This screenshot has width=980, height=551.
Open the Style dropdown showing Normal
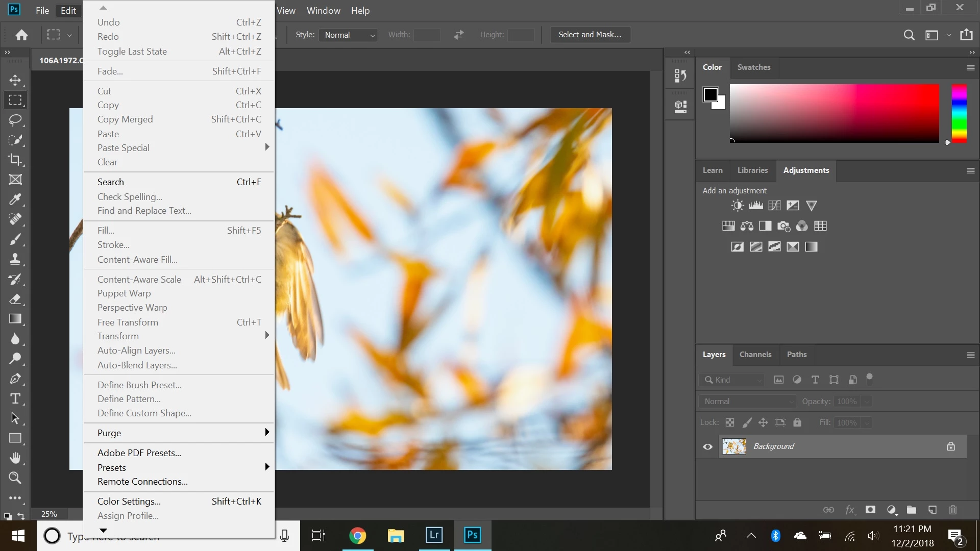click(x=349, y=35)
